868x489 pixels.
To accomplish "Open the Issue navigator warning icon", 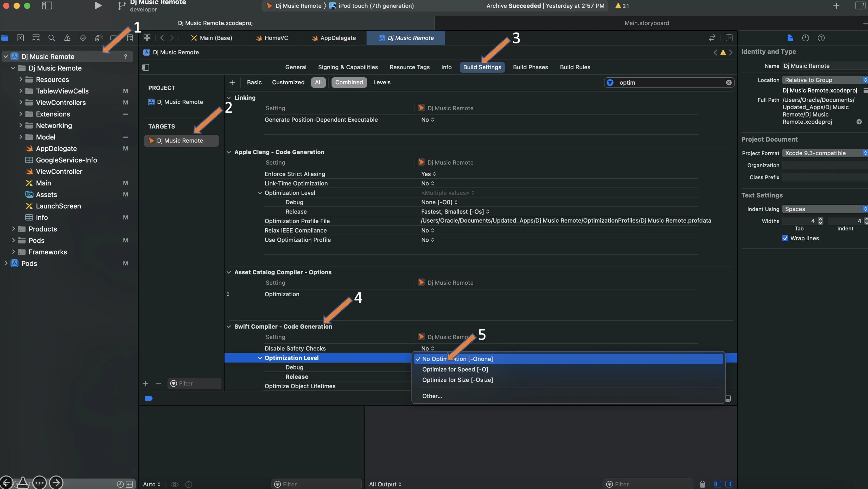I will (x=67, y=38).
